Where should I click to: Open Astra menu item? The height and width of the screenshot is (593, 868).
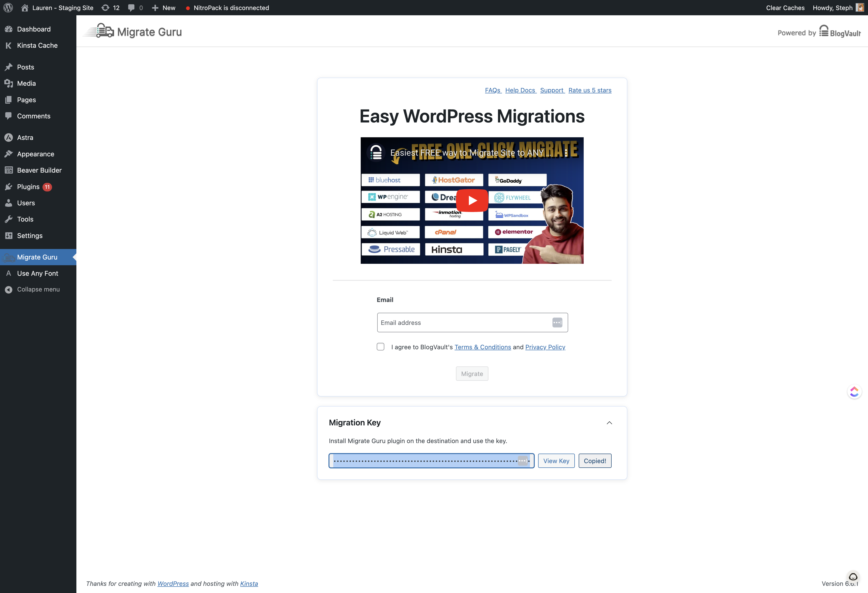point(38,138)
